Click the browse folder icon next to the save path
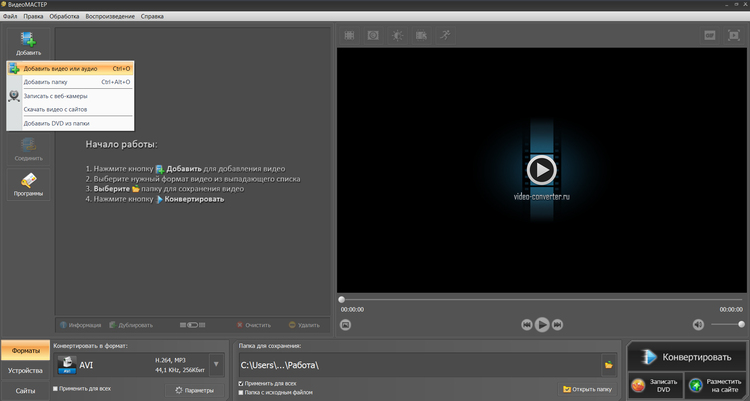 [608, 365]
